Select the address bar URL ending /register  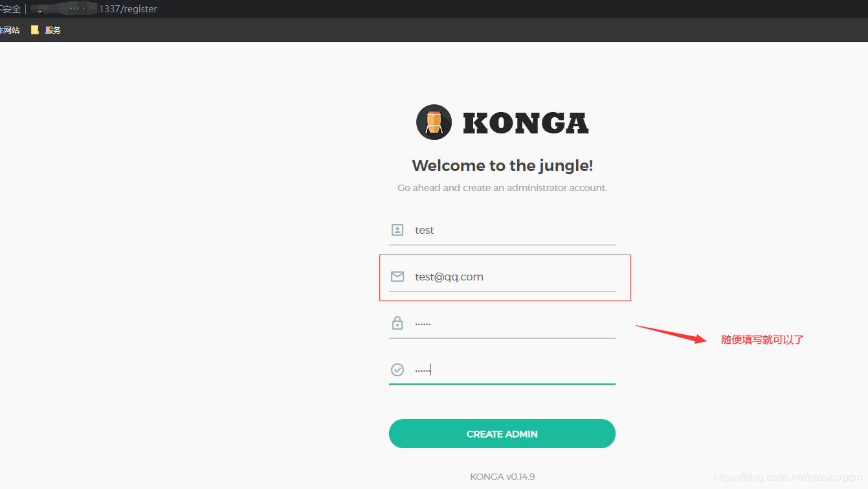95,9
